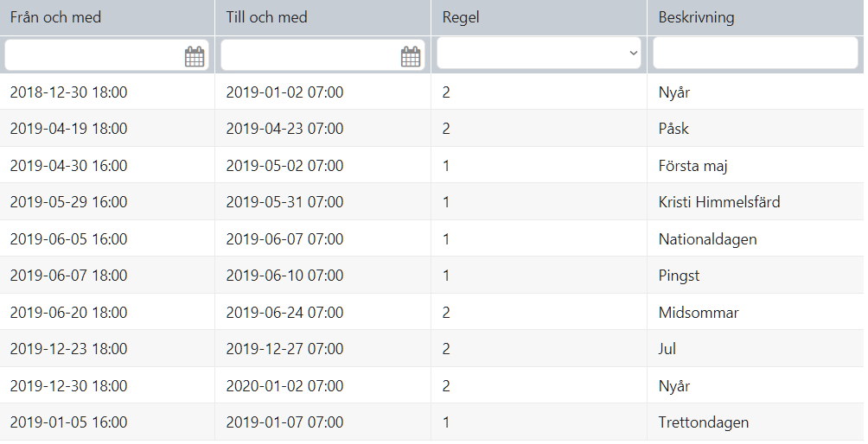This screenshot has width=868, height=444.
Task: Select the Kristi Himmelsfärd row
Action: 431,202
